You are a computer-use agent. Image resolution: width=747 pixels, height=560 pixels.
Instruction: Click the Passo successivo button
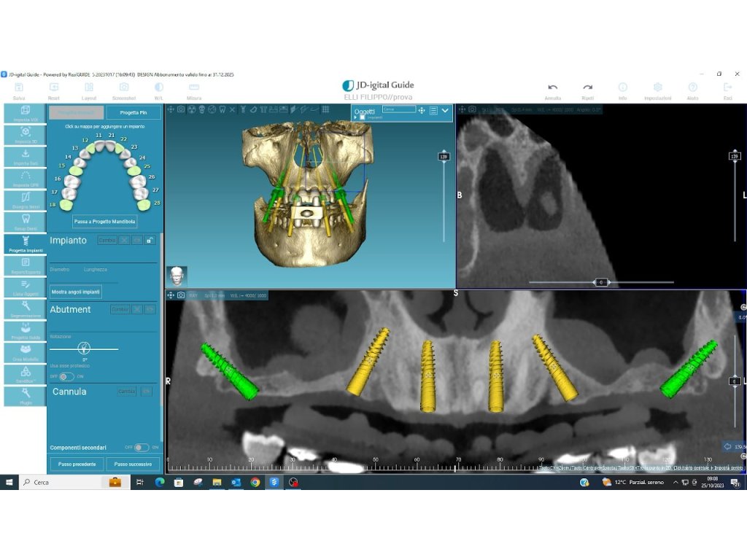133,464
